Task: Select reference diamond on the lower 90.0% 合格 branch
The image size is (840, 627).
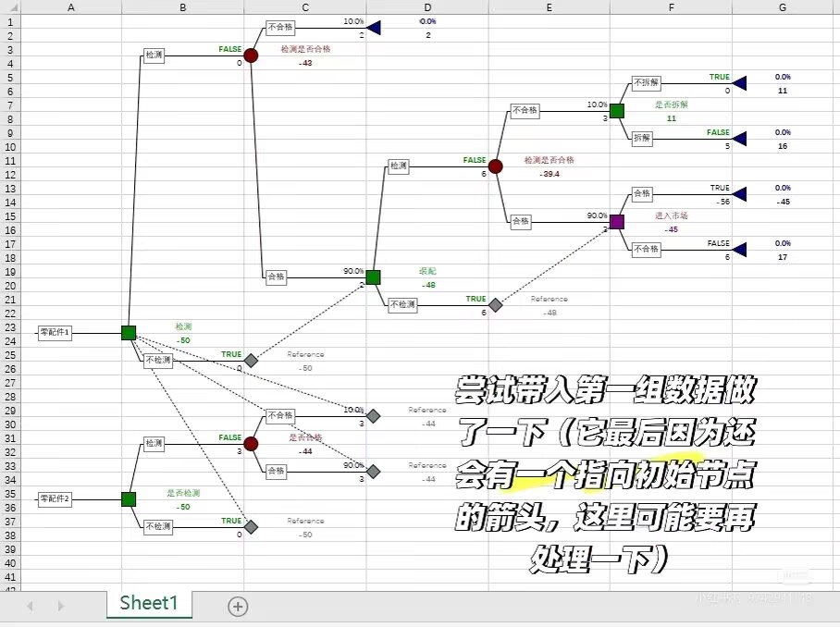Action: click(374, 472)
